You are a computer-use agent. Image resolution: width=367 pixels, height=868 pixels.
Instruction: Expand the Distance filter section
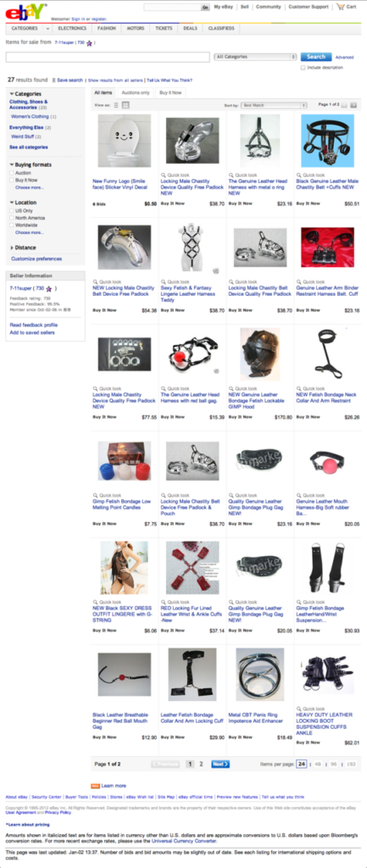coord(23,248)
